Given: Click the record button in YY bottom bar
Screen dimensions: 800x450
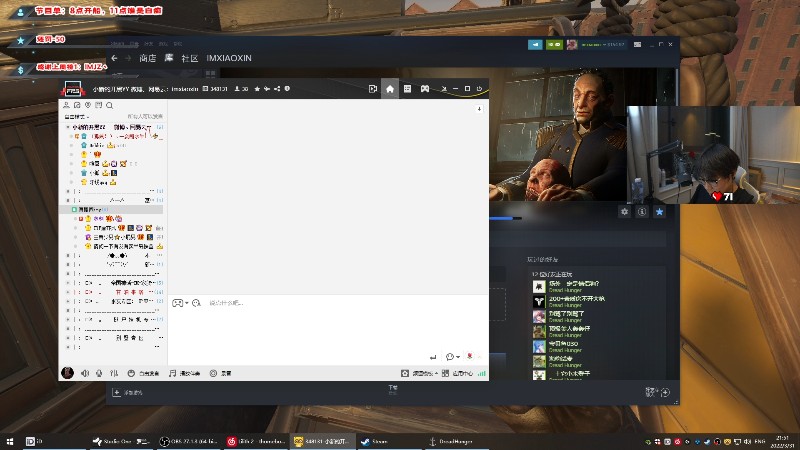Looking at the screenshot, I should [x=220, y=373].
